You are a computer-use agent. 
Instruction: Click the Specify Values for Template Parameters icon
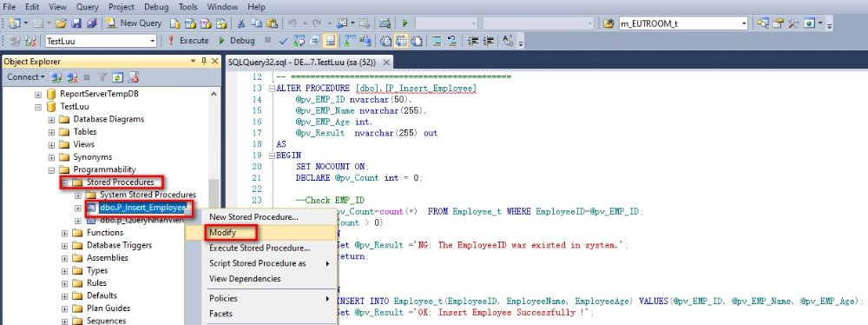(507, 41)
